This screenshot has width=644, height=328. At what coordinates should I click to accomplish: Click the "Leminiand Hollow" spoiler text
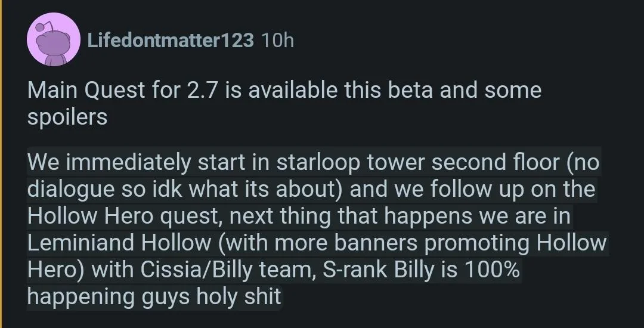119,243
